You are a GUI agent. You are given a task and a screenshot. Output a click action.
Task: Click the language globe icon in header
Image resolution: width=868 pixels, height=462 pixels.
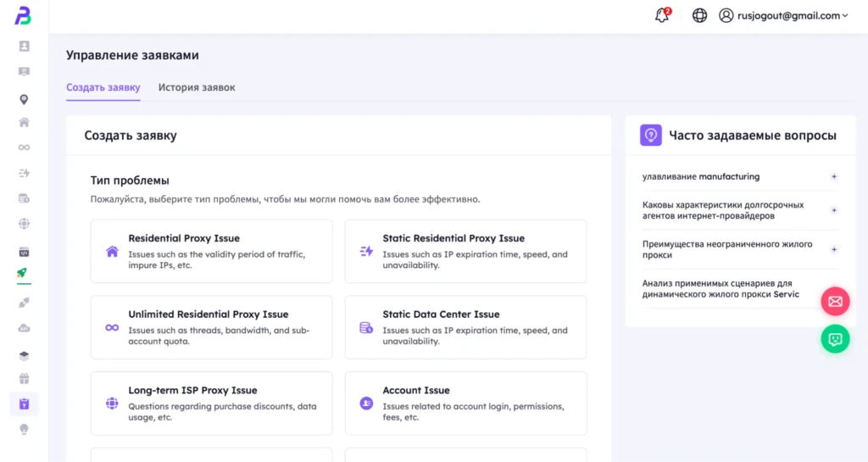tap(699, 15)
